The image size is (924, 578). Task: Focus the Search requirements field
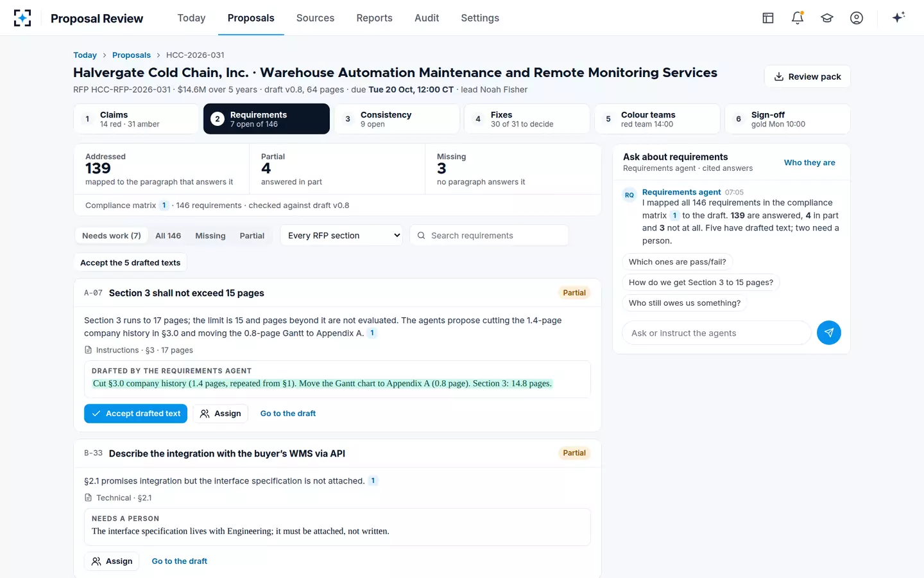click(x=489, y=236)
